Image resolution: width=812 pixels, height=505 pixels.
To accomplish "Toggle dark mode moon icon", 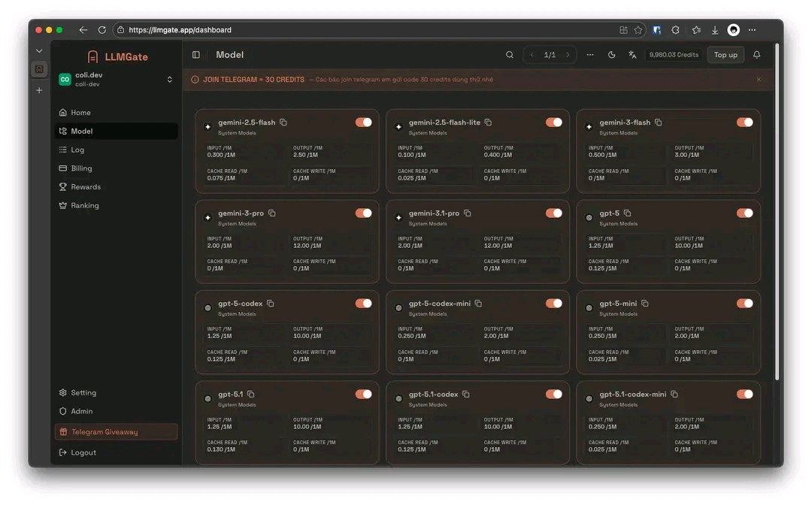I will coord(611,55).
